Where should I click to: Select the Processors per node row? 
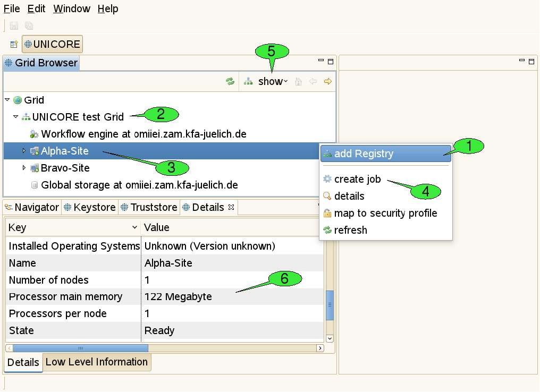pos(165,313)
